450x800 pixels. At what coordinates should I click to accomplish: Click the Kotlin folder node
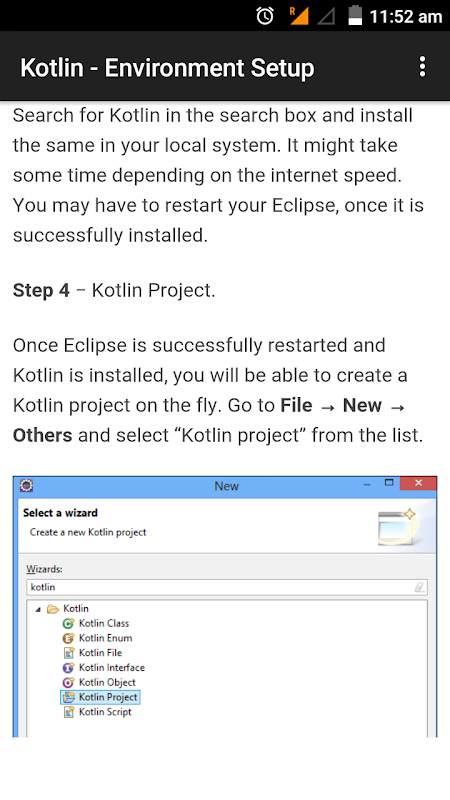pyautogui.click(x=68, y=608)
